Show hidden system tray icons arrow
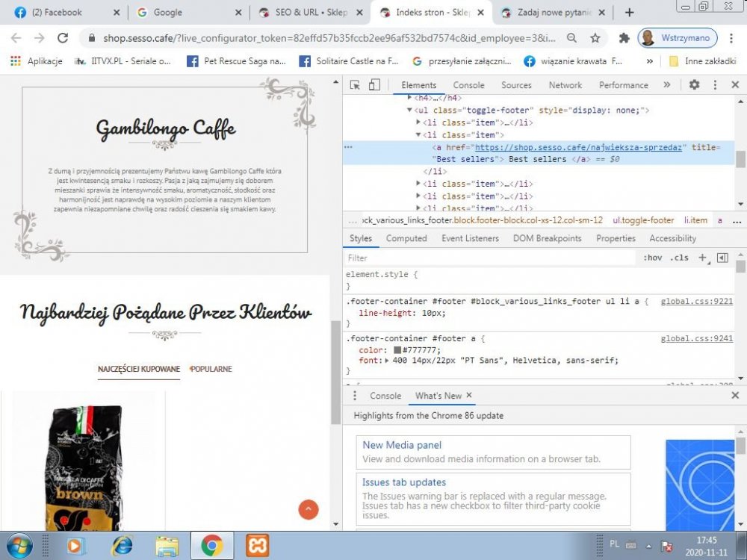Screen dimensions: 747x560 point(649,546)
